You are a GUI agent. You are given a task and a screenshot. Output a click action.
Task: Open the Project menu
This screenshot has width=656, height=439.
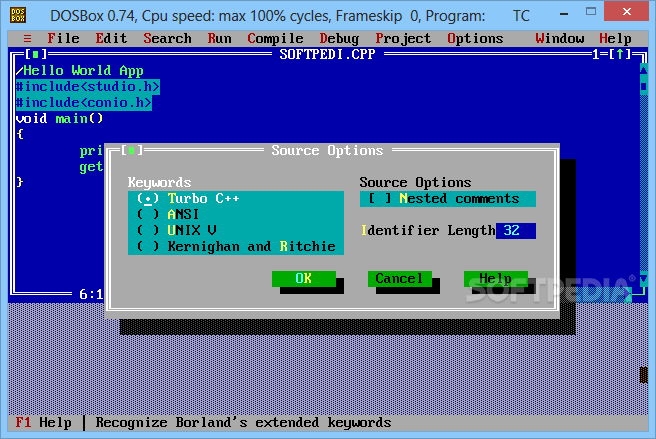point(403,39)
